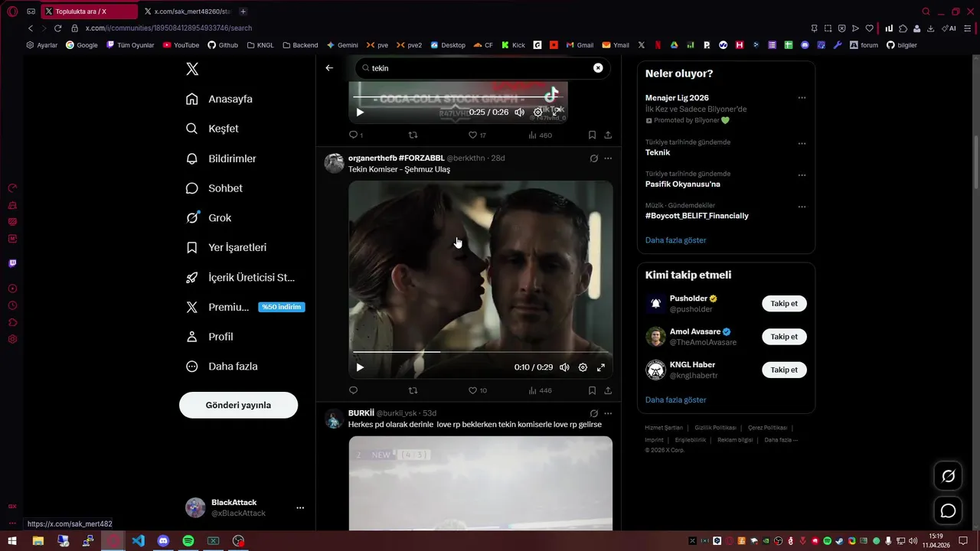Viewport: 980px width, 551px height.
Task: Like the post with 17 likes
Action: pos(477,135)
